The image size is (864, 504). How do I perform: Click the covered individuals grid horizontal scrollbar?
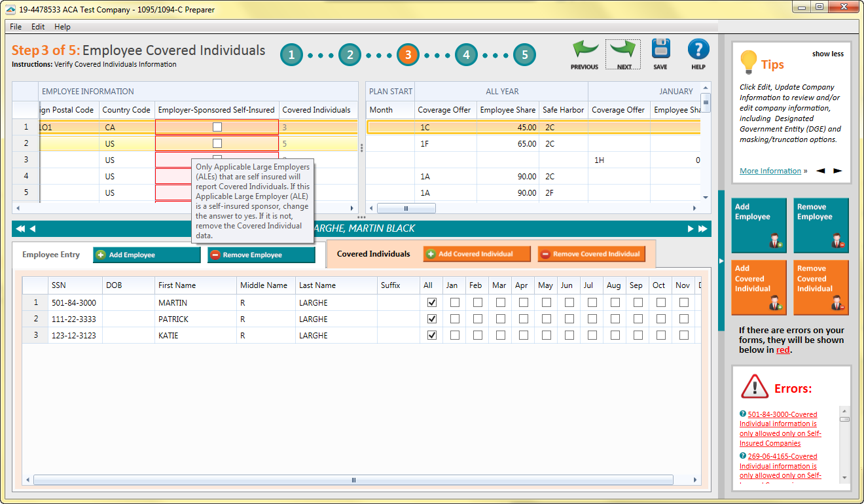353,480
